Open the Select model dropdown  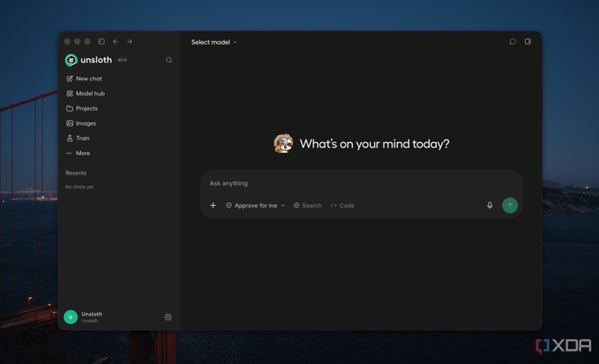click(214, 42)
